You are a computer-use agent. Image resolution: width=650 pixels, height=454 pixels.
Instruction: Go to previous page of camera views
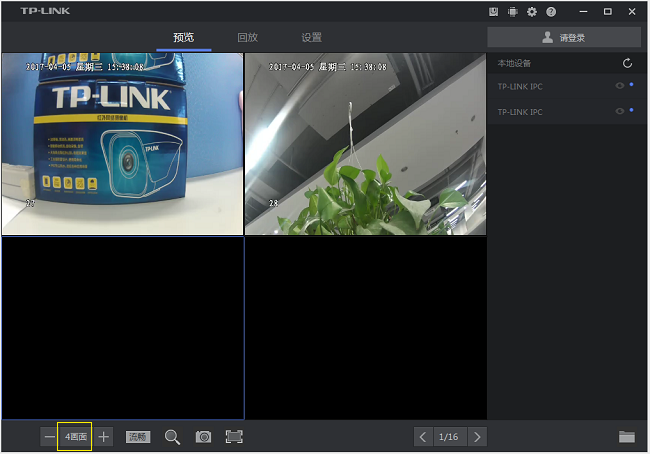coord(423,437)
